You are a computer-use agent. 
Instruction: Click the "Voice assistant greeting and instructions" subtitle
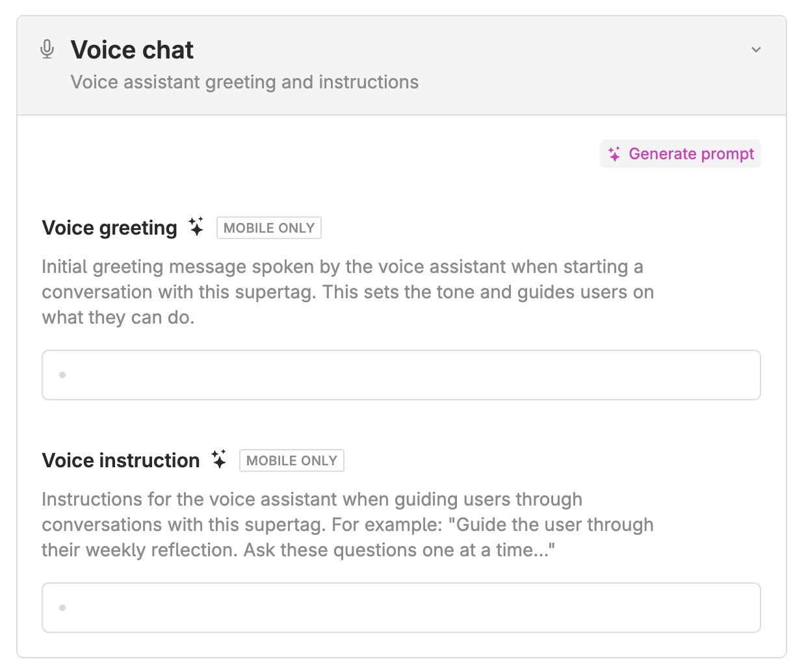pos(244,83)
